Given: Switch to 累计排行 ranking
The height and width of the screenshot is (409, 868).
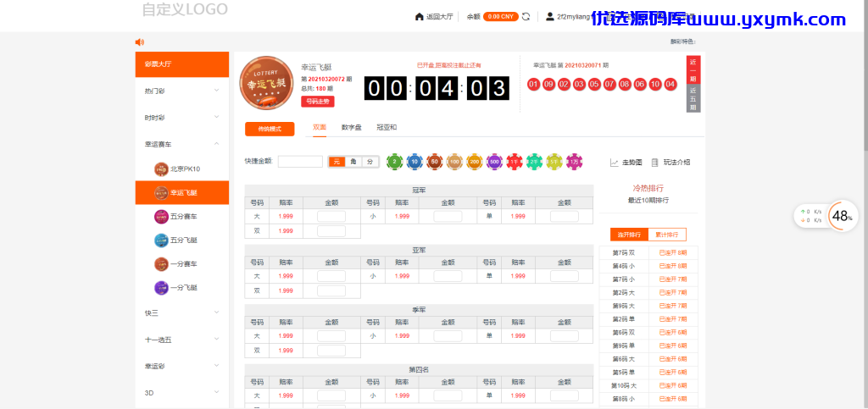Looking at the screenshot, I should [667, 235].
